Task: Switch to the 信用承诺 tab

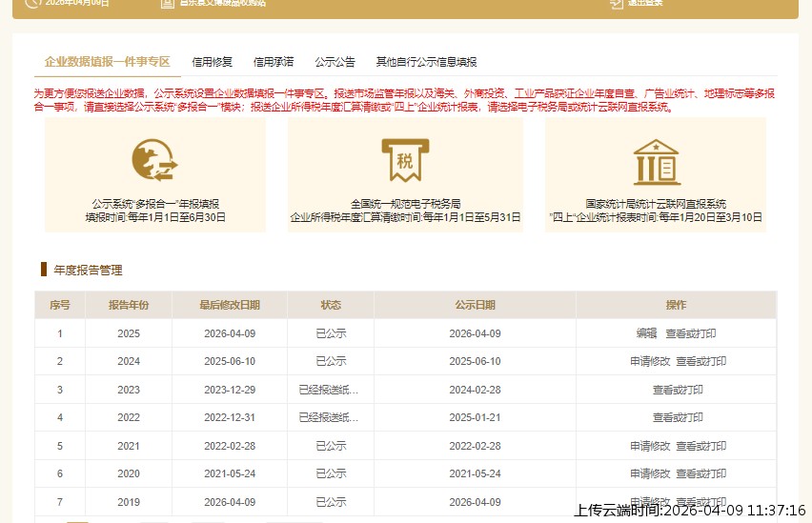Action: pyautogui.click(x=274, y=62)
